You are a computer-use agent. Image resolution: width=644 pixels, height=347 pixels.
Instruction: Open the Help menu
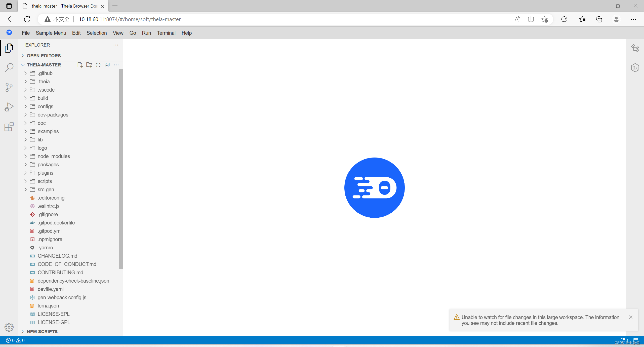coord(186,33)
